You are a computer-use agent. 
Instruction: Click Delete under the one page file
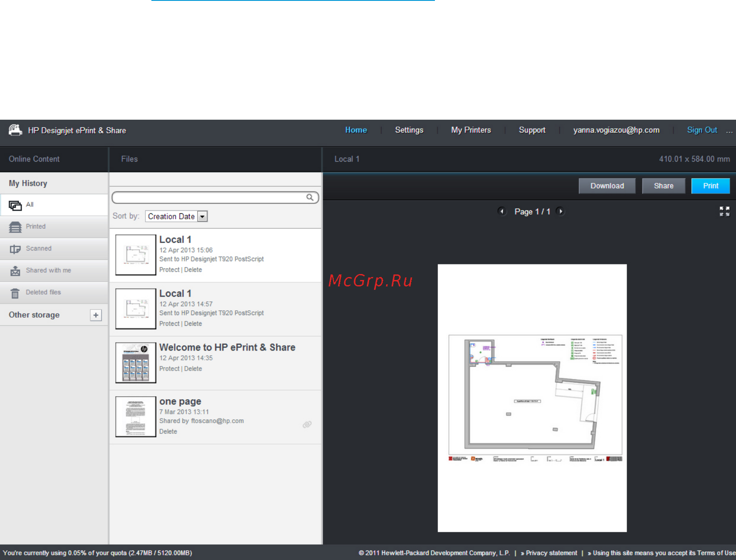[168, 431]
